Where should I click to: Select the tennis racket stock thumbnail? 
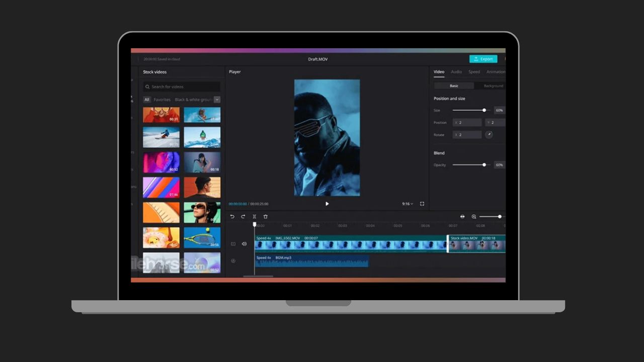202,237
